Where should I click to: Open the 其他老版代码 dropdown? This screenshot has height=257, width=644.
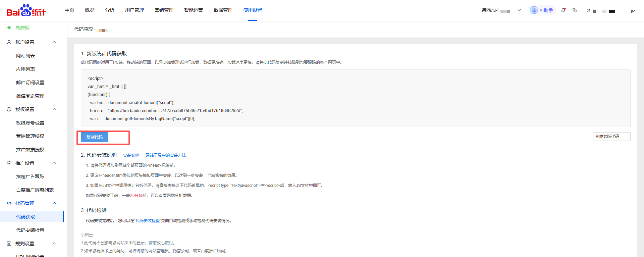(611, 137)
